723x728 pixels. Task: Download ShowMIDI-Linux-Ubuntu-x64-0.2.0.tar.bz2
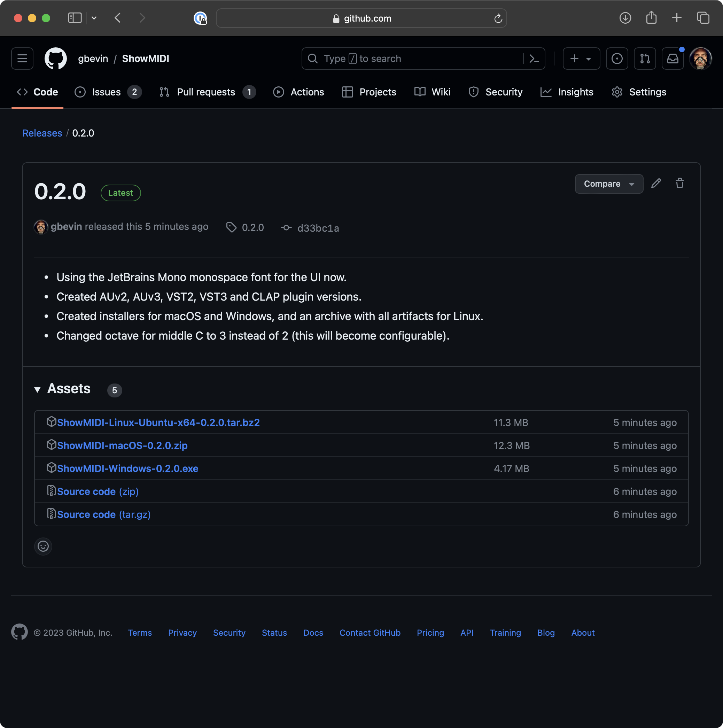158,422
